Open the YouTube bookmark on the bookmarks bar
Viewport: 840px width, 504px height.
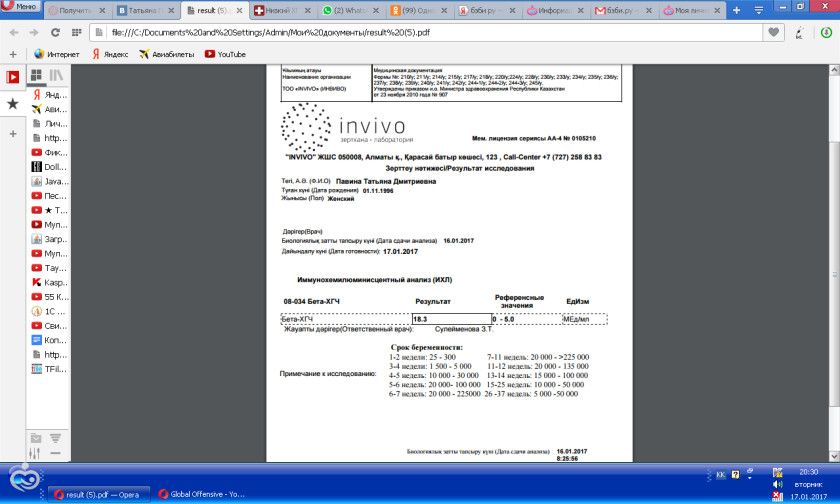coord(226,54)
